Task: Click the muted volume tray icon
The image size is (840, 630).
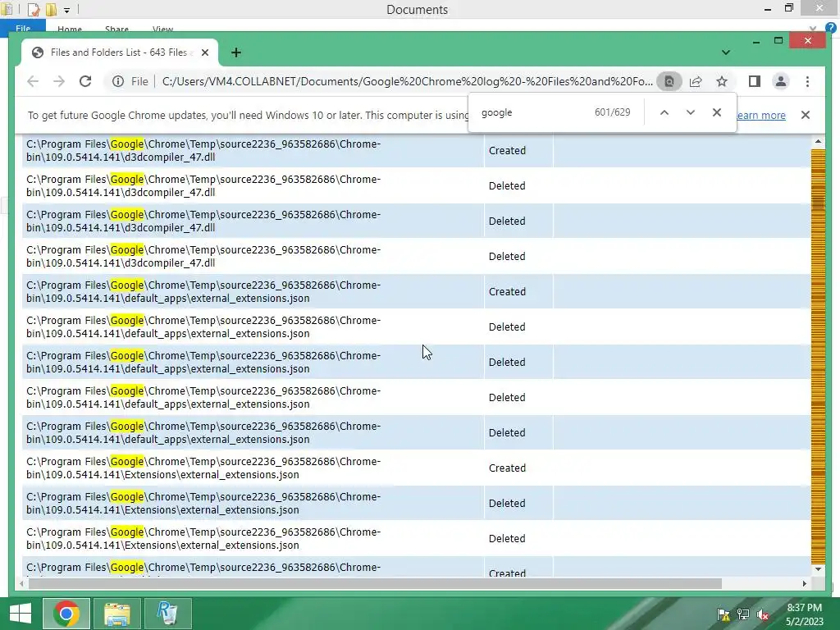Action: click(x=763, y=614)
